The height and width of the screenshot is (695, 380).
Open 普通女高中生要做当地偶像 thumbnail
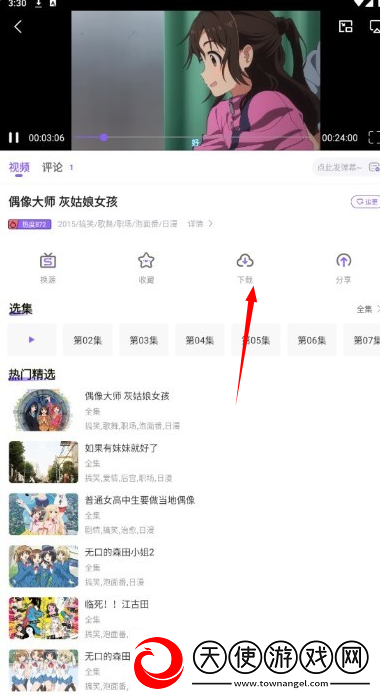click(43, 514)
